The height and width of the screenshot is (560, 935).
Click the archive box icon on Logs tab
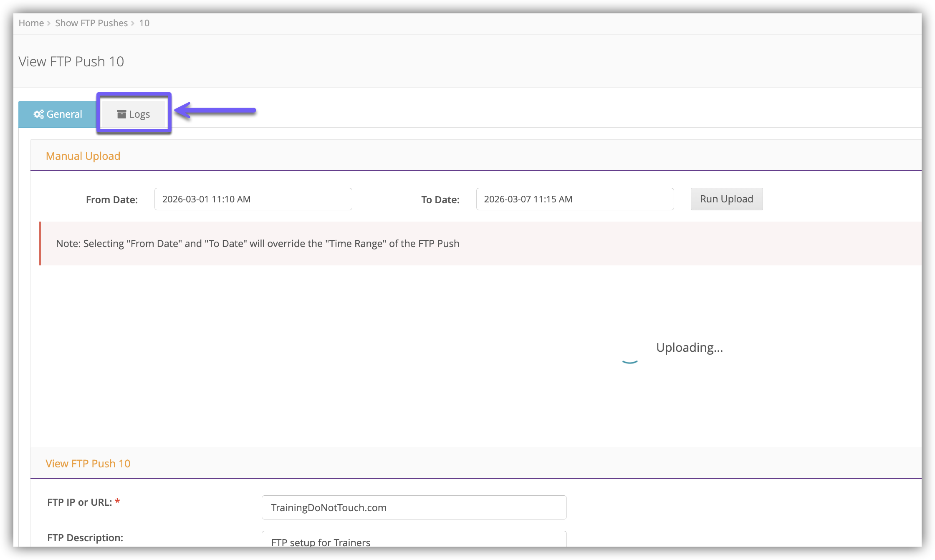pyautogui.click(x=121, y=114)
